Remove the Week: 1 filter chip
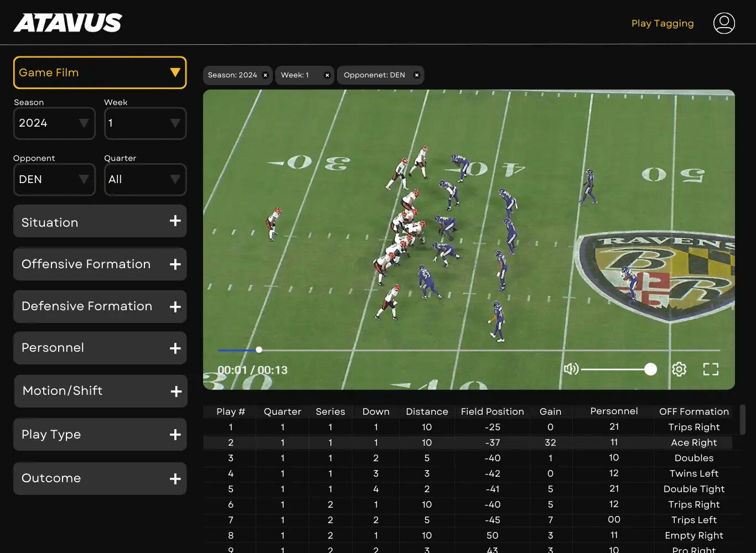Image resolution: width=756 pixels, height=553 pixels. coord(327,75)
